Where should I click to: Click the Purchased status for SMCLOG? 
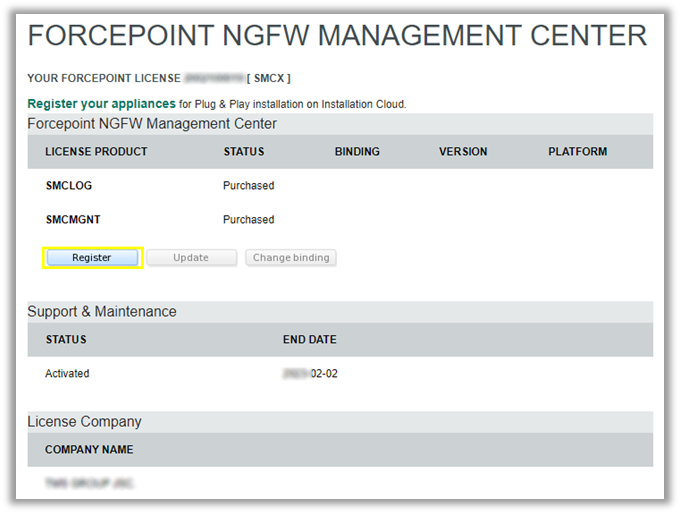pyautogui.click(x=248, y=186)
